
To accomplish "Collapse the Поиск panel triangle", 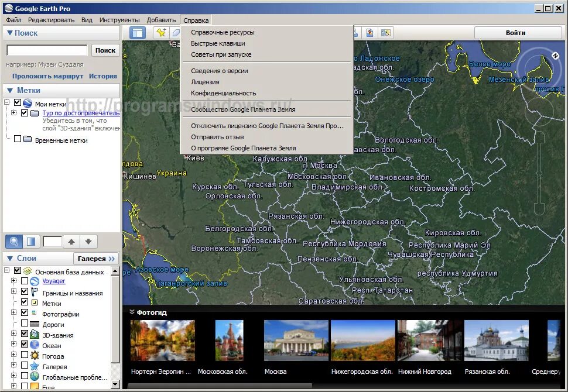I will tap(9, 33).
